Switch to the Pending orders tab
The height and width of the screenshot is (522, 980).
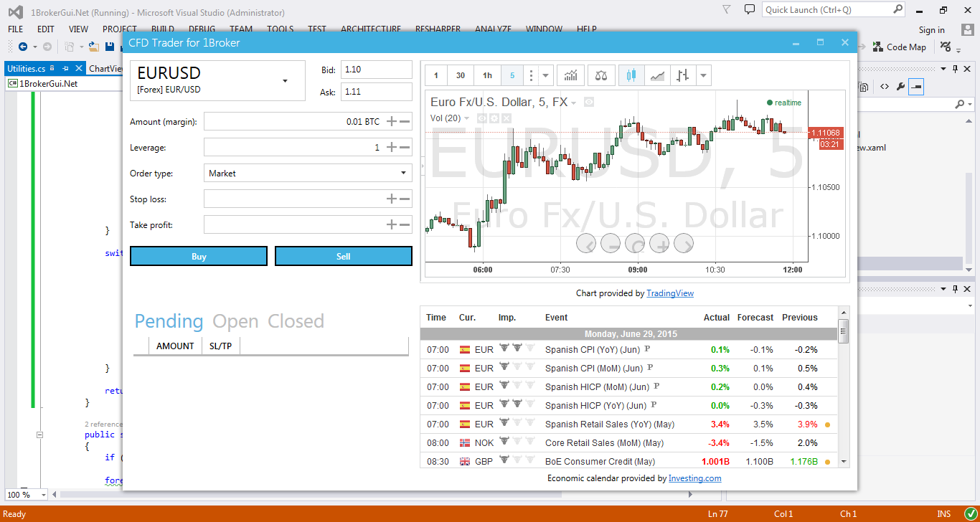[x=169, y=321]
